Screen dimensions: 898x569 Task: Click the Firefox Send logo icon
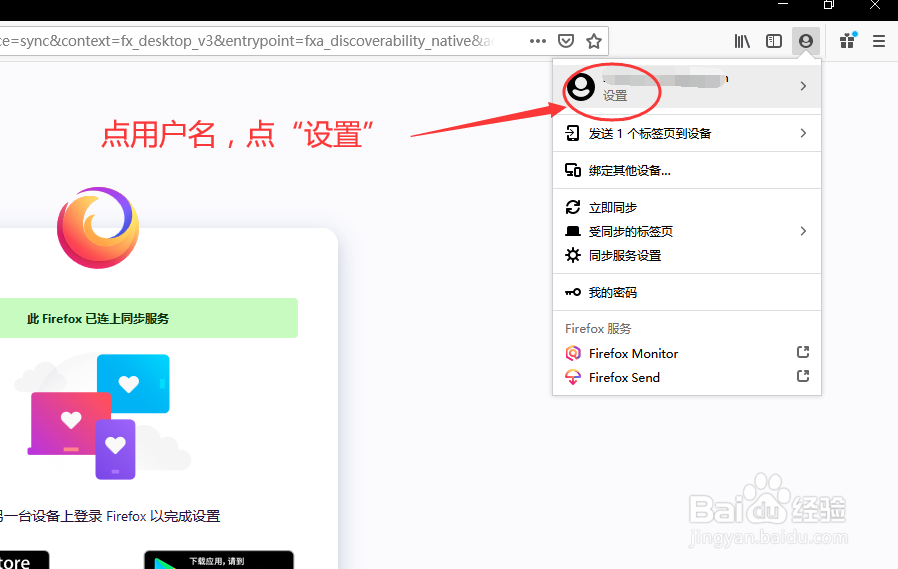573,377
